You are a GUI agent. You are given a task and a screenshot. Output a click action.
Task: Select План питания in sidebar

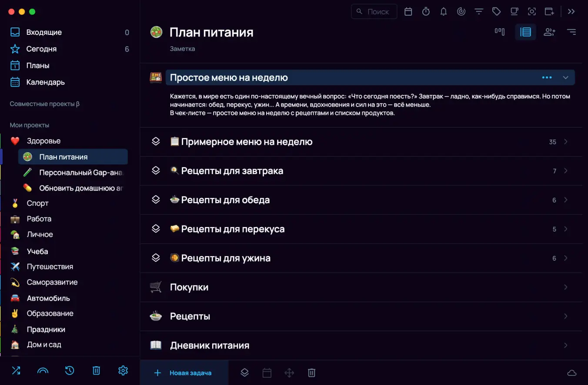coord(73,157)
